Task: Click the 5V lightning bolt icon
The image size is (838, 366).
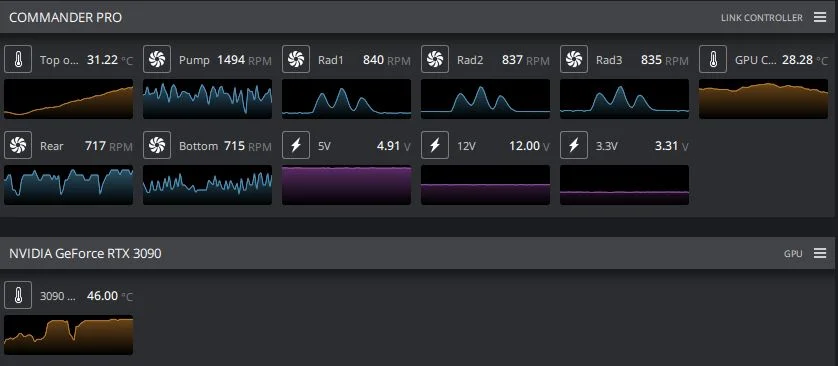Action: coord(296,145)
